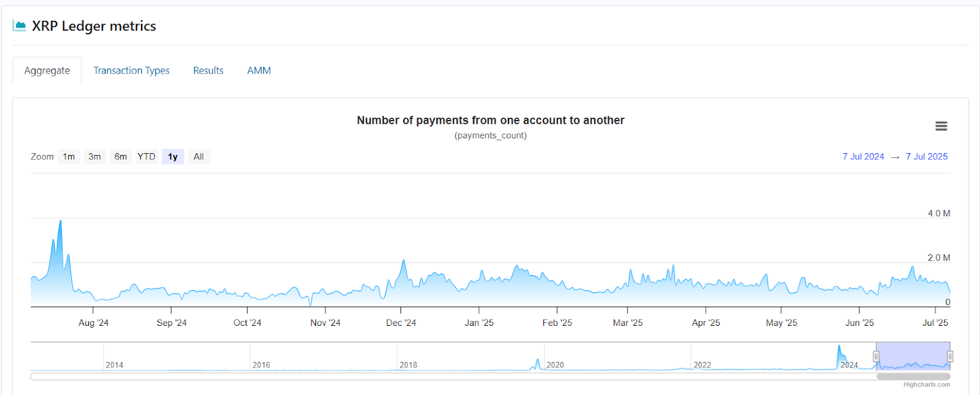
Task: Click the 2022 label in navigator
Action: (703, 365)
